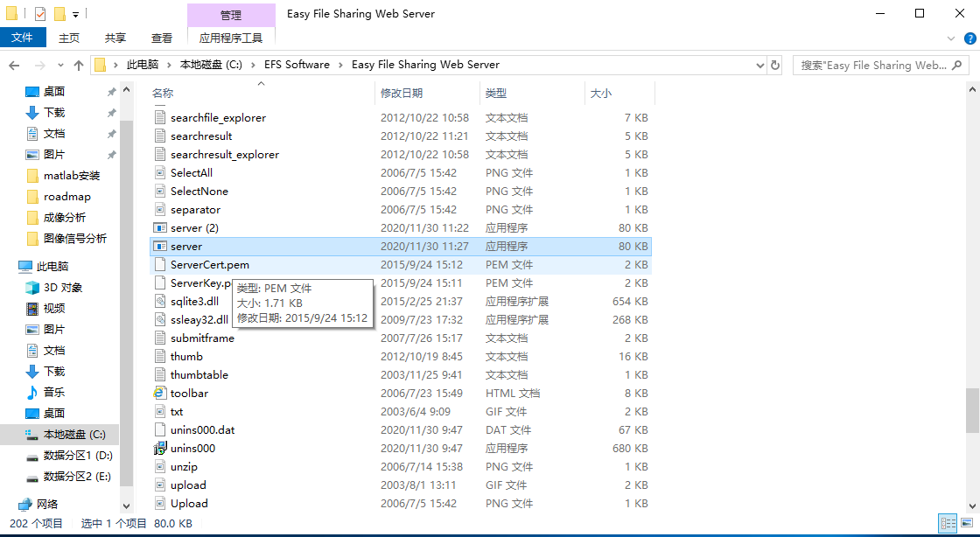Open the 图像信号分析 folder in sidebar
The width and height of the screenshot is (980, 537).
[x=75, y=239]
